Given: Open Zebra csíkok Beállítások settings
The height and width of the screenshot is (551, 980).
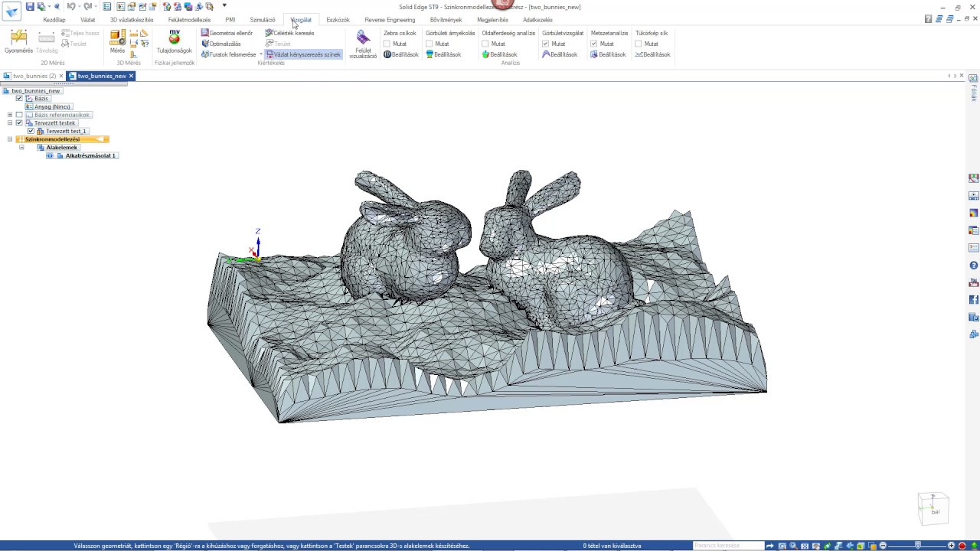Looking at the screenshot, I should tap(400, 54).
